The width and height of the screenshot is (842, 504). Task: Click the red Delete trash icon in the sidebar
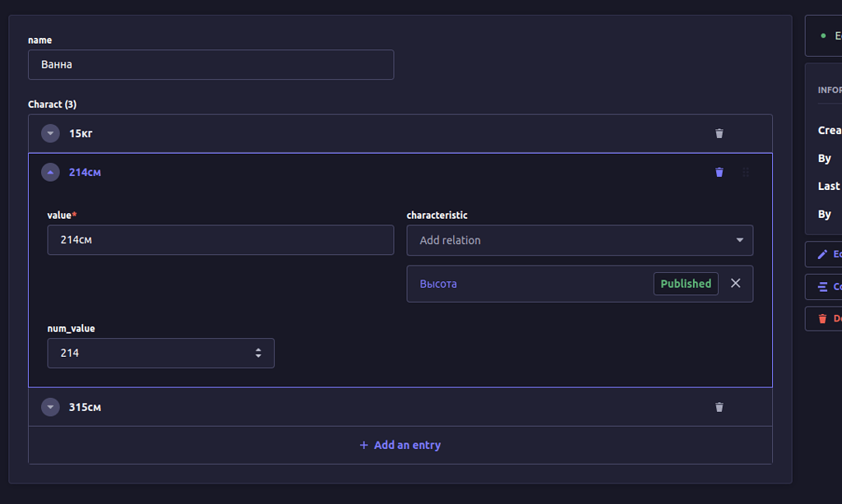coord(821,318)
